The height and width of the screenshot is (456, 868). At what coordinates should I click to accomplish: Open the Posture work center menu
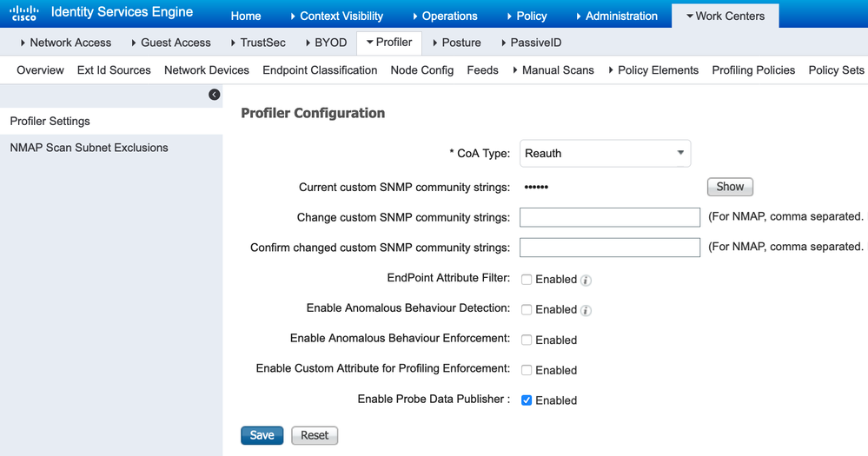click(x=457, y=43)
